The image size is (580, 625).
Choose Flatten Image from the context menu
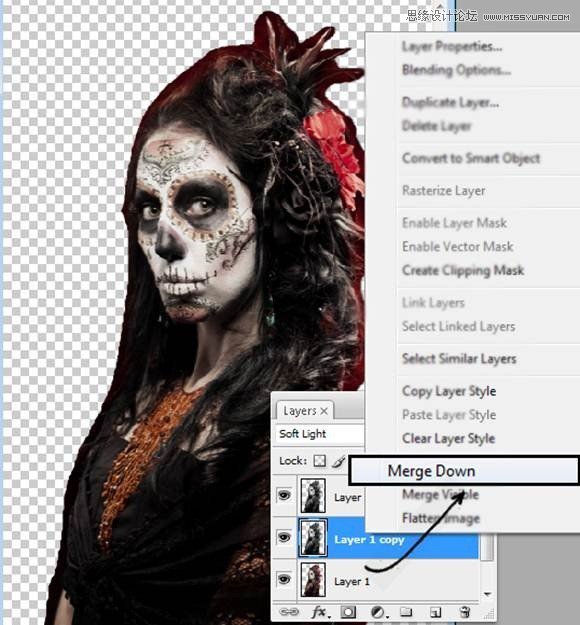[x=441, y=518]
